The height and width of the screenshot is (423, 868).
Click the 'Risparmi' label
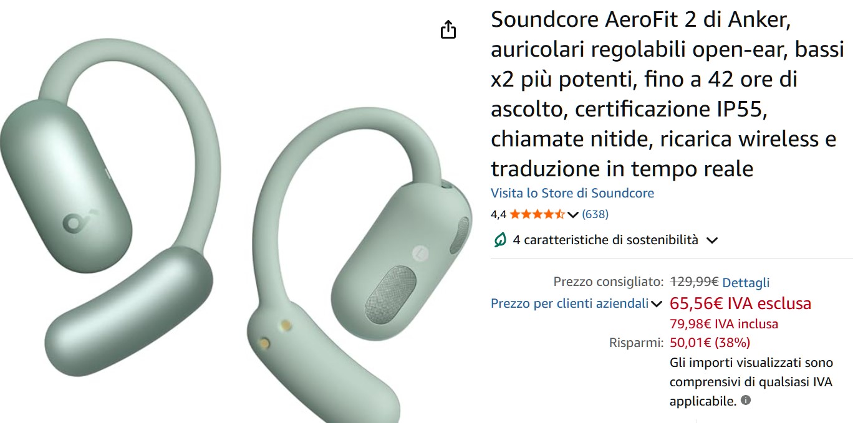(636, 342)
